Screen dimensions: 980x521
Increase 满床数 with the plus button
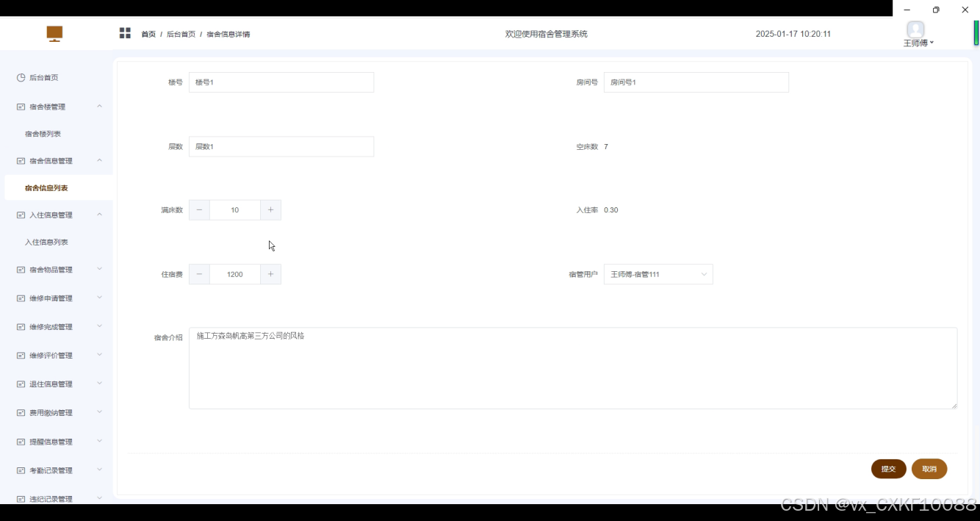pos(270,210)
